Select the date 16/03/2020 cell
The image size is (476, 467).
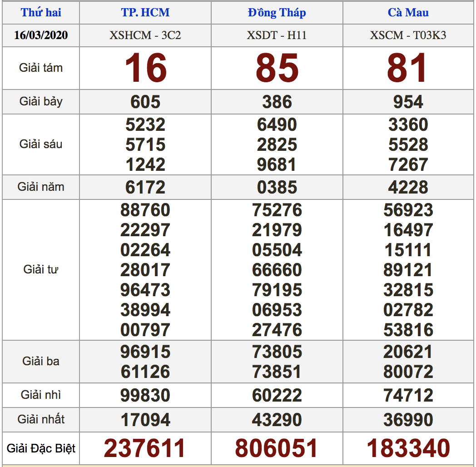point(41,35)
